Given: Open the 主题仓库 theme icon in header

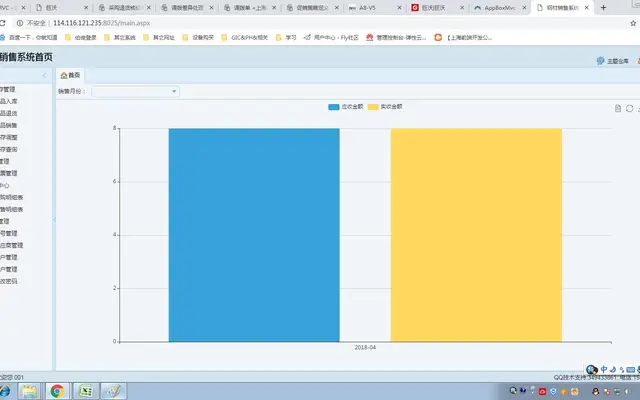Looking at the screenshot, I should (613, 61).
